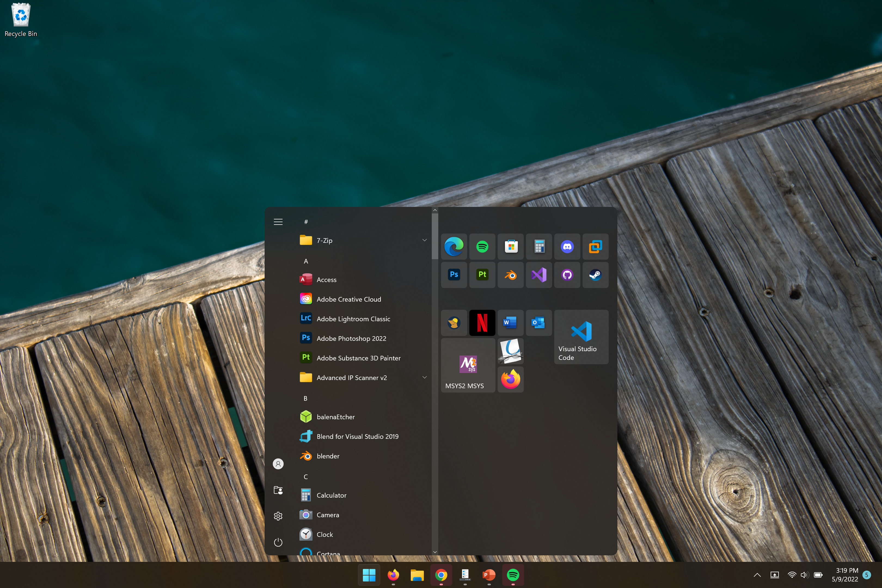Viewport: 882px width, 588px height.
Task: Expand the 7-Zip folder
Action: click(424, 240)
